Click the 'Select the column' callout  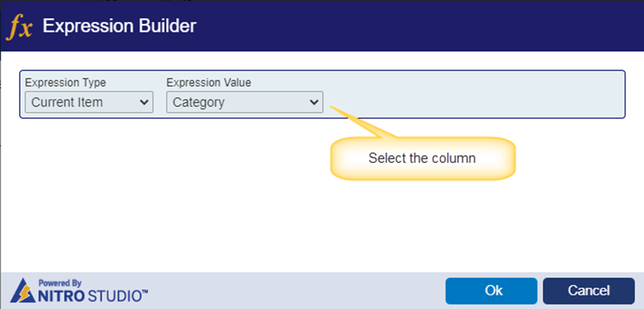click(x=422, y=158)
